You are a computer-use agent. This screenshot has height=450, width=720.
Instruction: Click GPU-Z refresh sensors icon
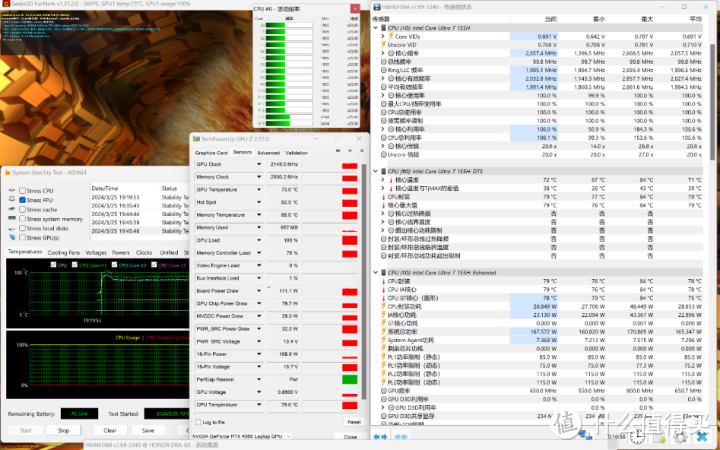tap(350, 151)
